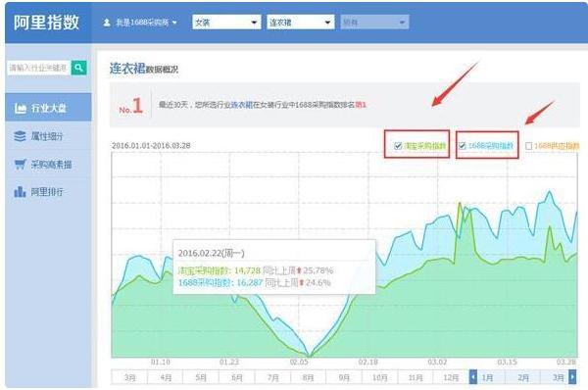Click the green search magnifier button
The width and height of the screenshot is (588, 390).
[x=78, y=68]
